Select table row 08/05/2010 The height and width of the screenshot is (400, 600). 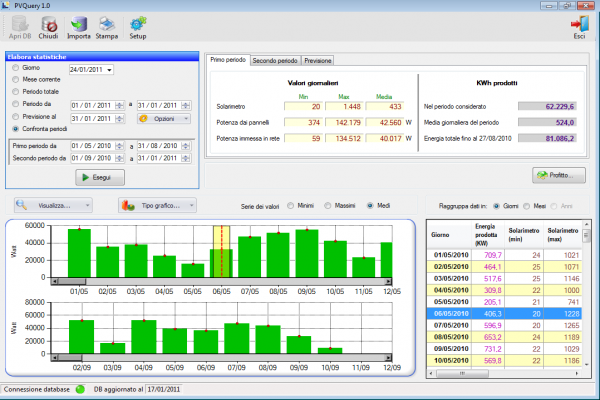tap(504, 337)
